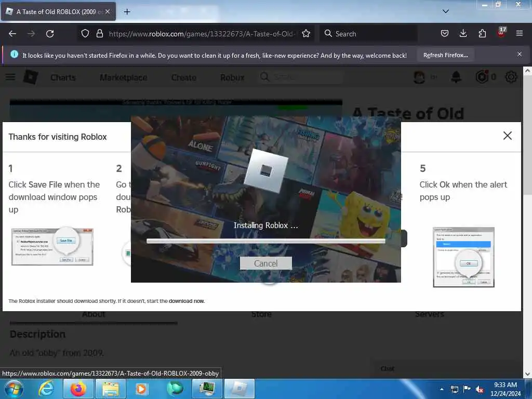Open the Roblox settings gear
The width and height of the screenshot is (532, 399).
coord(511,77)
